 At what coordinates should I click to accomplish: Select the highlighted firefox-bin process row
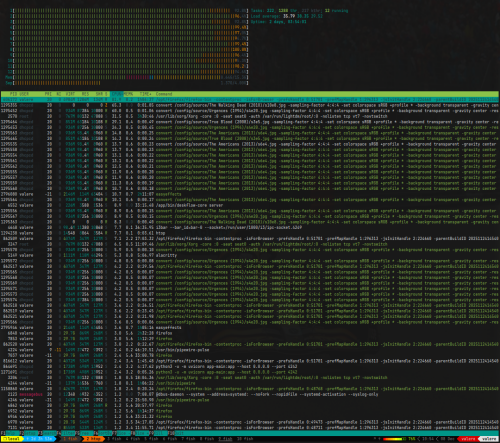pyautogui.click(x=250, y=100)
